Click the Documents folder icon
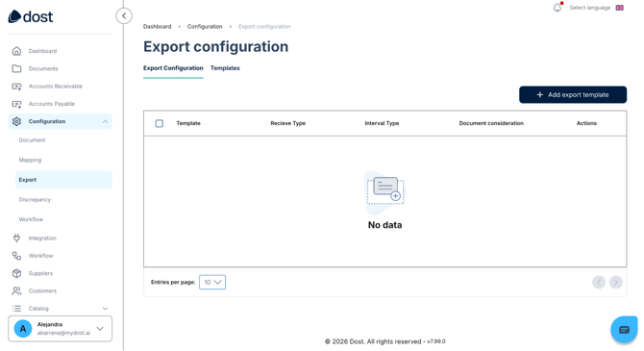Viewport: 644px width, 351px height. [16, 68]
